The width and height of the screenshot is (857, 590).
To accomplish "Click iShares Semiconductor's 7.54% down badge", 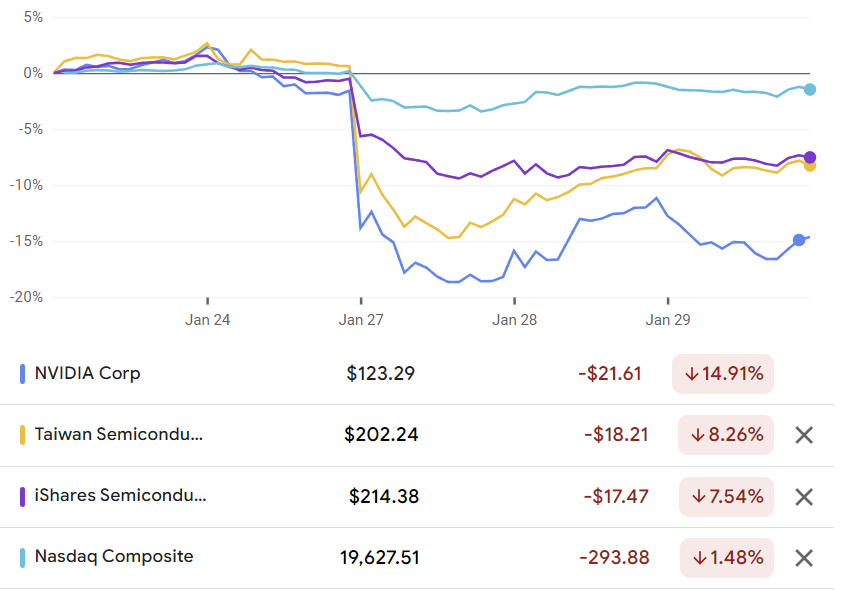I will pyautogui.click(x=725, y=496).
